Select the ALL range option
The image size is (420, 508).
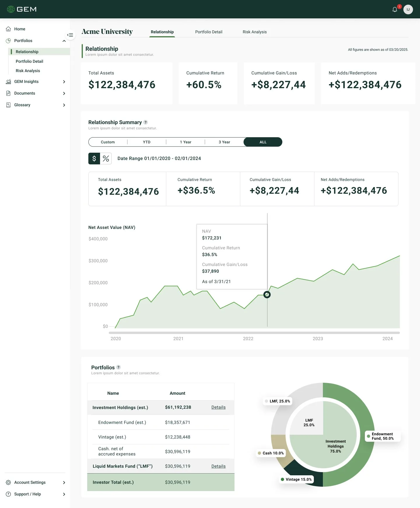(263, 142)
